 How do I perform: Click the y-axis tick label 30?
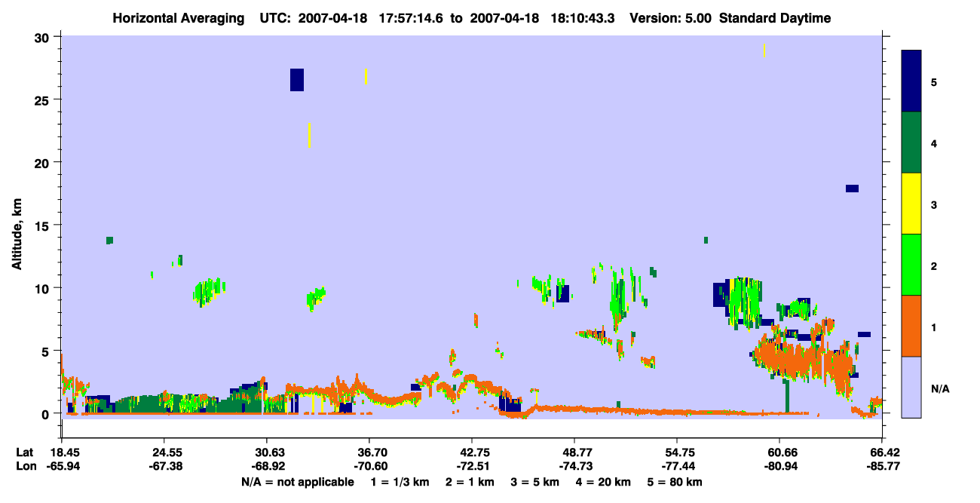click(x=44, y=37)
